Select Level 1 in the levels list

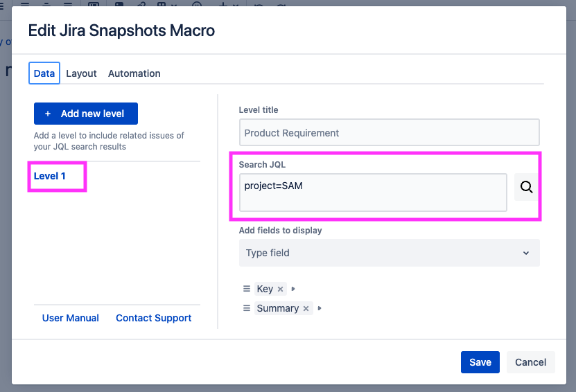tap(50, 176)
